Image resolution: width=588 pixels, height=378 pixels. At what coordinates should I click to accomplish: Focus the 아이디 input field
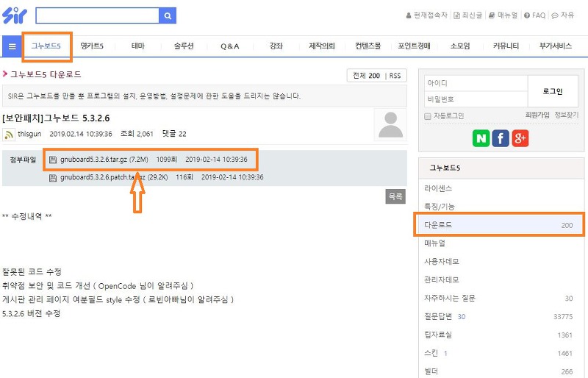point(476,83)
